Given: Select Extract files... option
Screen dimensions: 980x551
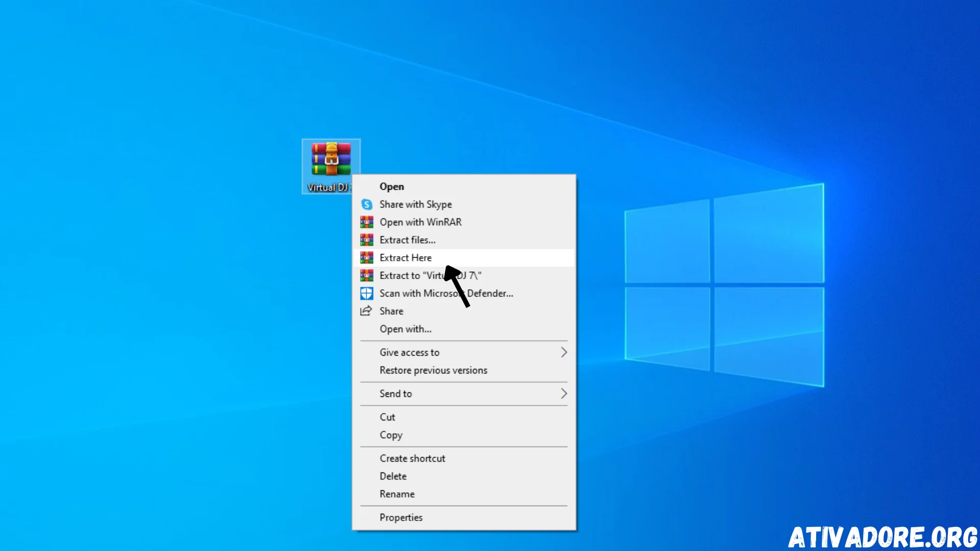Looking at the screenshot, I should pyautogui.click(x=463, y=240).
